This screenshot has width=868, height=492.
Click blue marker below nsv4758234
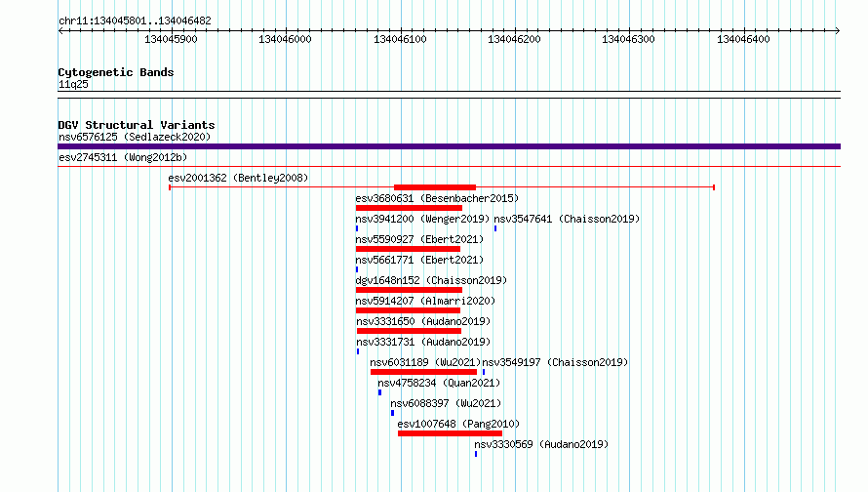(x=379, y=392)
